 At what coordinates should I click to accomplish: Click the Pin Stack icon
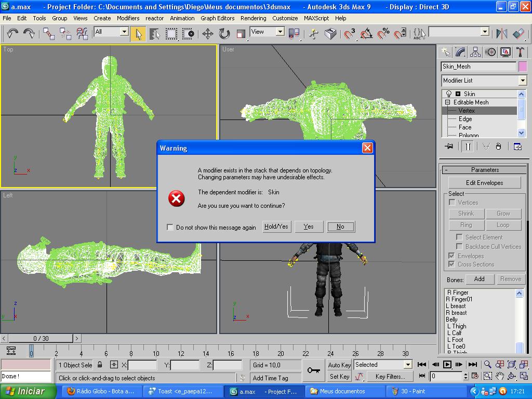pyautogui.click(x=449, y=147)
